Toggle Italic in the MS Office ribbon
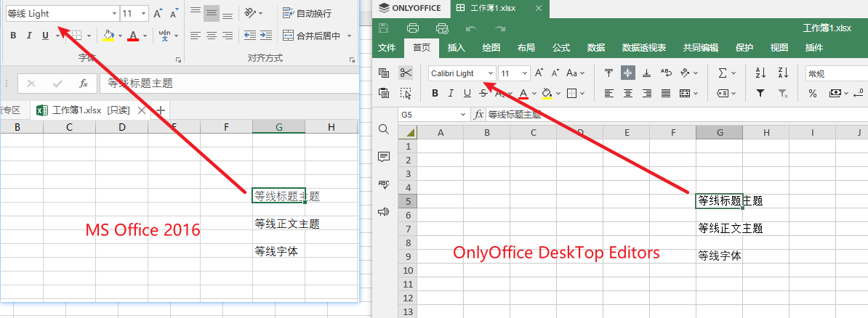 29,36
